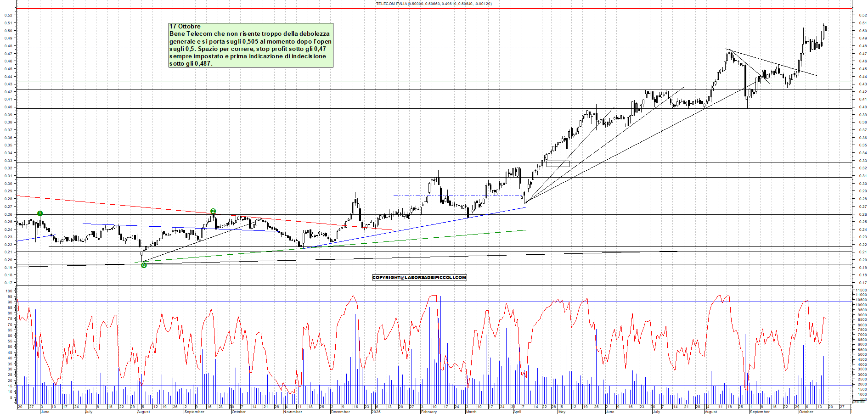The width and height of the screenshot is (868, 414).
Task: Click the 100 label on oscillator scale
Action: point(9,291)
